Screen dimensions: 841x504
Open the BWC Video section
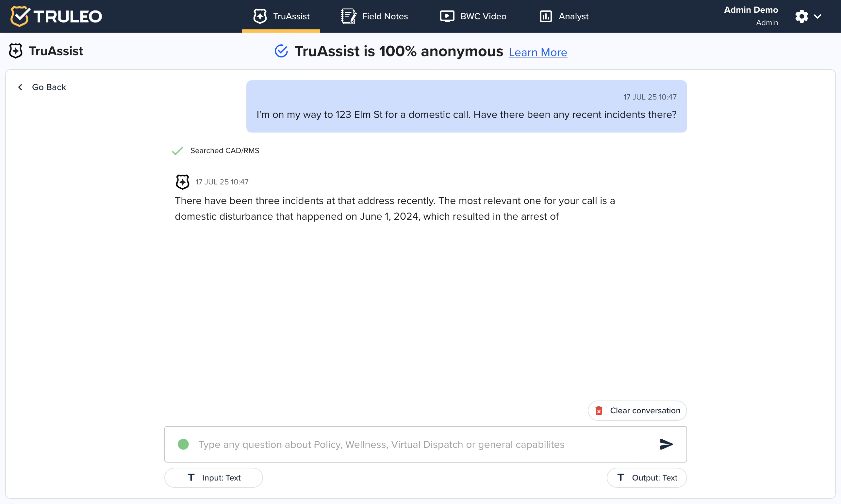tap(473, 16)
